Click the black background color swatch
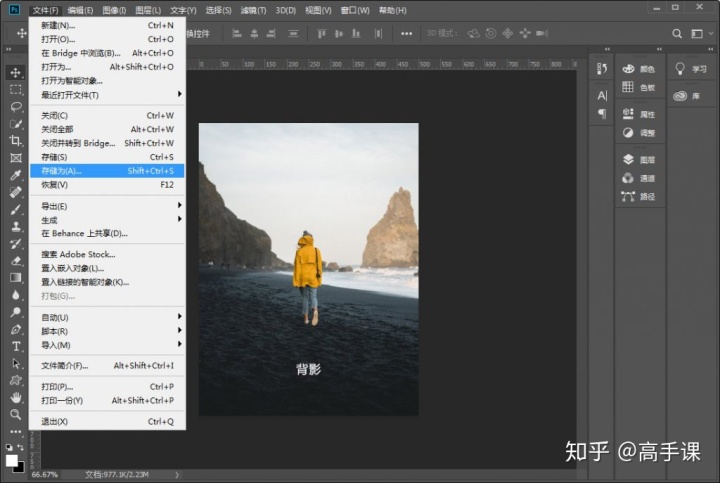The width and height of the screenshot is (720, 483). 21,469
